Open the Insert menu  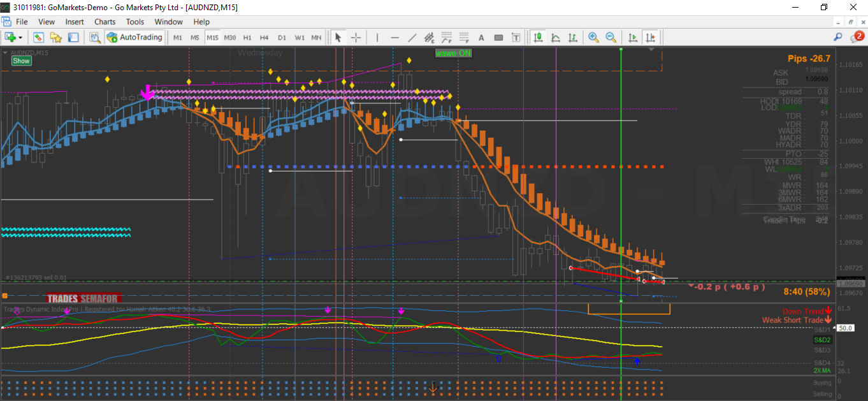pos(75,22)
